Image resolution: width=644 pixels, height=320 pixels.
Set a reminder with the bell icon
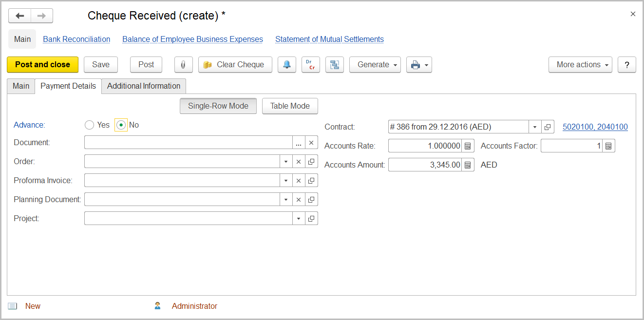pyautogui.click(x=287, y=64)
